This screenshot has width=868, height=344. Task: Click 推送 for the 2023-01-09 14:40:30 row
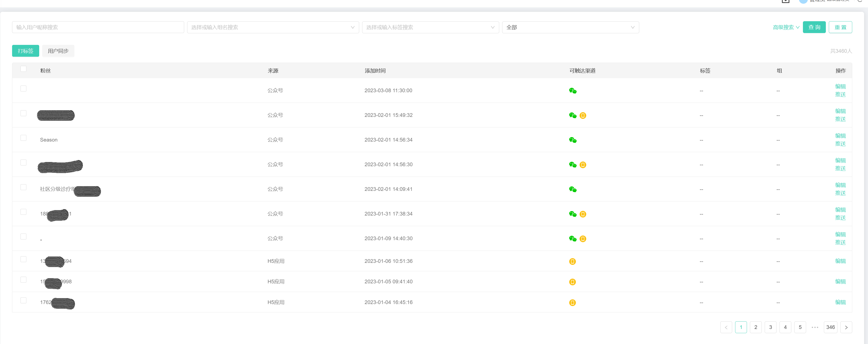(x=840, y=243)
